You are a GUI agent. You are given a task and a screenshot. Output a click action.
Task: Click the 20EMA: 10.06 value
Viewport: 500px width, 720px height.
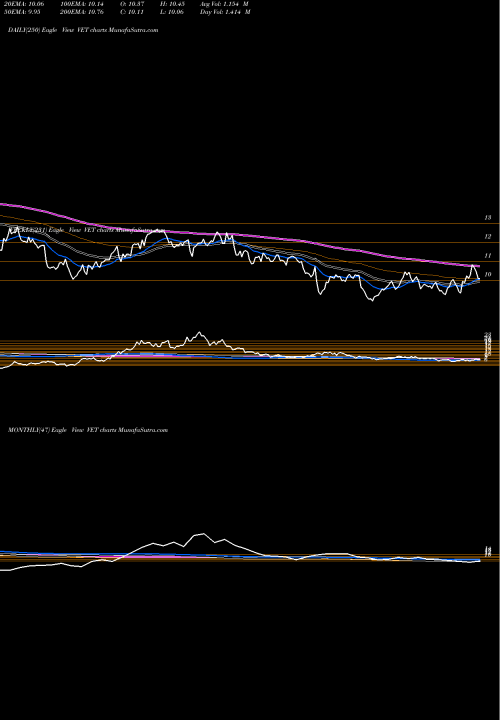[x=23, y=4]
